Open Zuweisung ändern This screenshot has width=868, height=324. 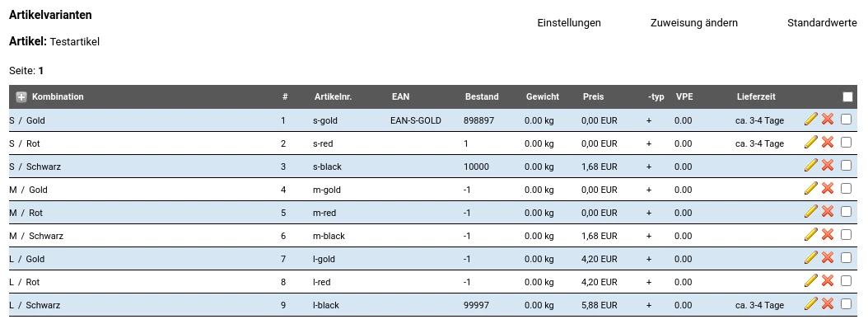click(x=694, y=23)
